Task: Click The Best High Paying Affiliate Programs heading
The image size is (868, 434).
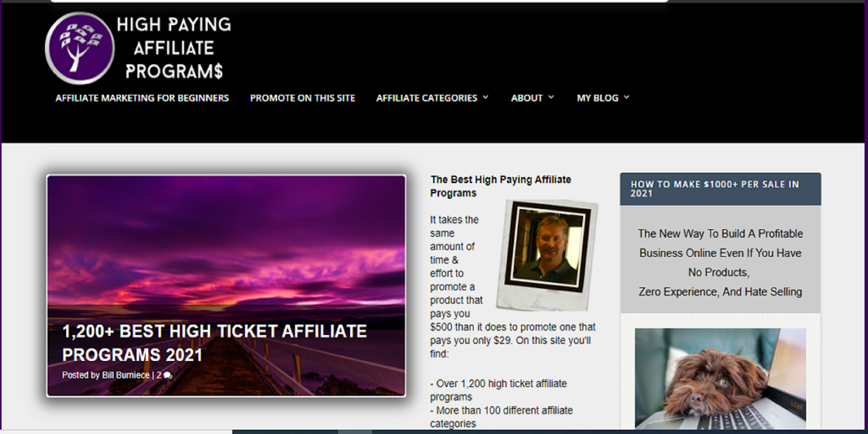Action: tap(501, 186)
